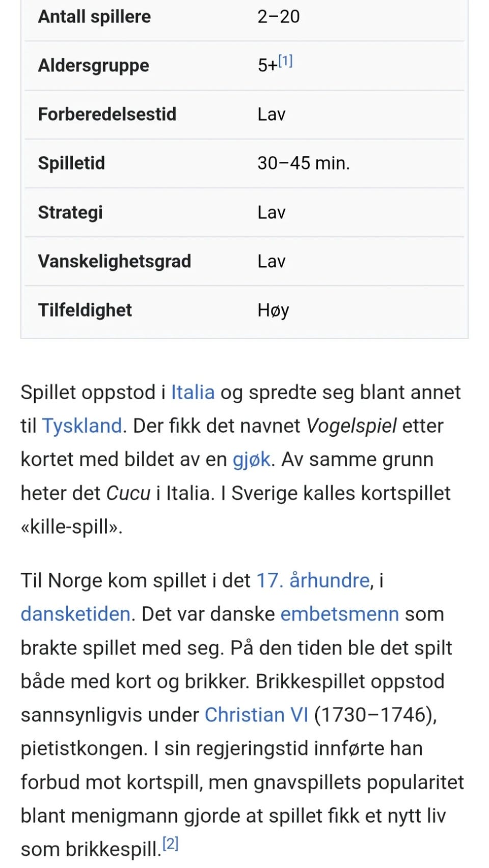The height and width of the screenshot is (868, 489).
Task: Open the Italia link
Action: coord(193,393)
